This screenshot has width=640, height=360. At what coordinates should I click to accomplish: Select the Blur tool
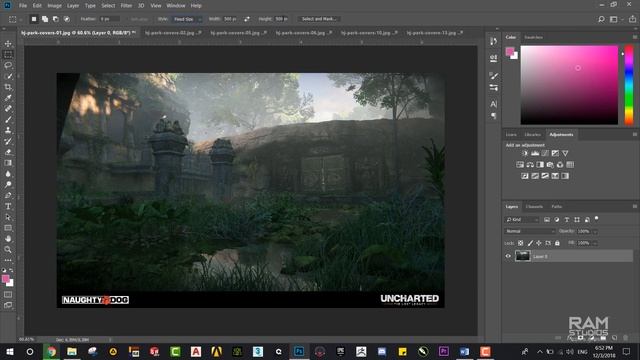pyautogui.click(x=8, y=174)
